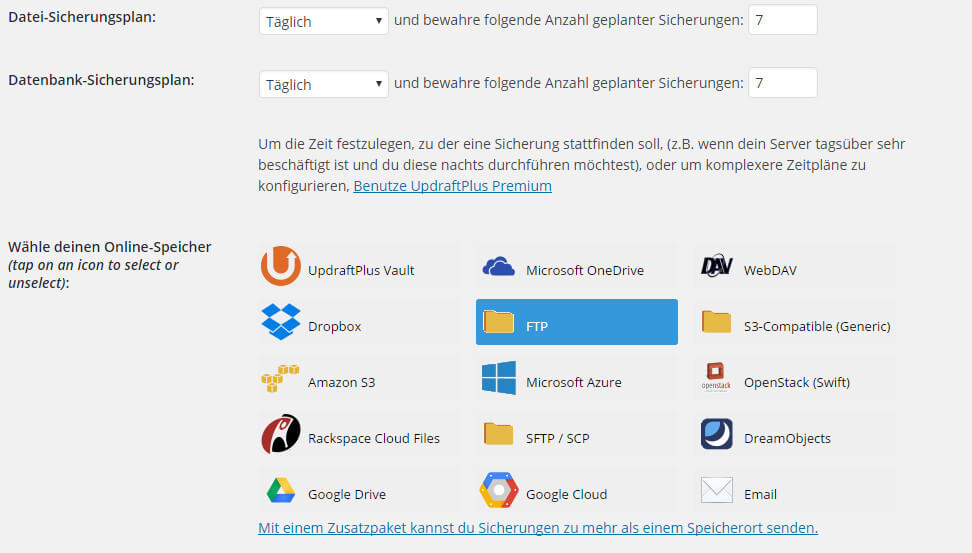This screenshot has height=553, width=972.
Task: Click the Amazon S3 label
Action: (342, 383)
